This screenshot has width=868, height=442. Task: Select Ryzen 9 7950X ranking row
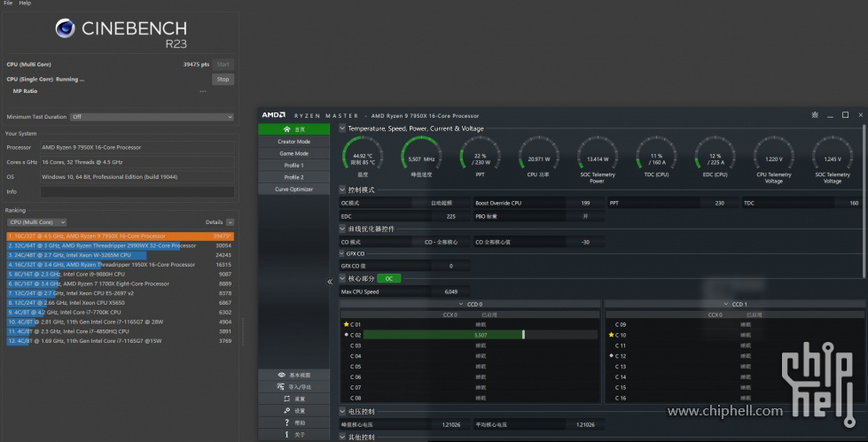pyautogui.click(x=120, y=237)
